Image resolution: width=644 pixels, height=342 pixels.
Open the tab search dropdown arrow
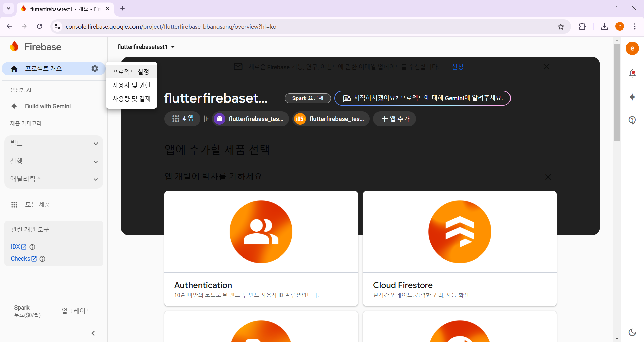click(x=9, y=8)
